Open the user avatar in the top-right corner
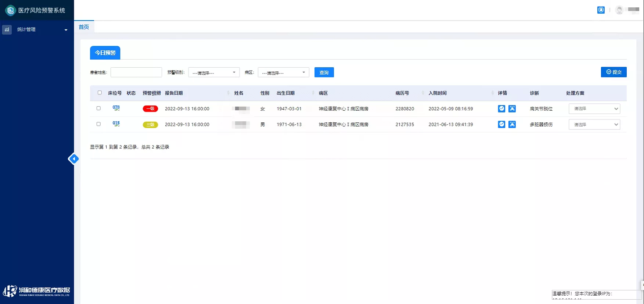The width and height of the screenshot is (644, 304). [x=619, y=10]
